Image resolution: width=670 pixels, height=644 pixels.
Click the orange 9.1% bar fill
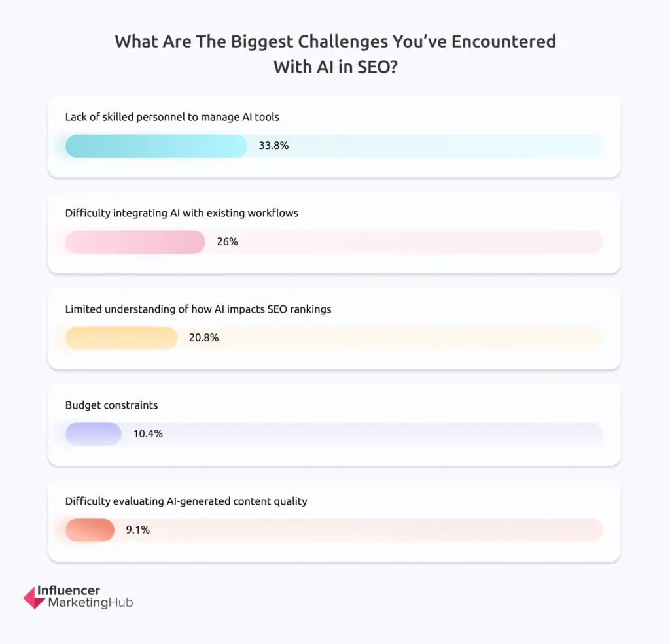tap(90, 530)
